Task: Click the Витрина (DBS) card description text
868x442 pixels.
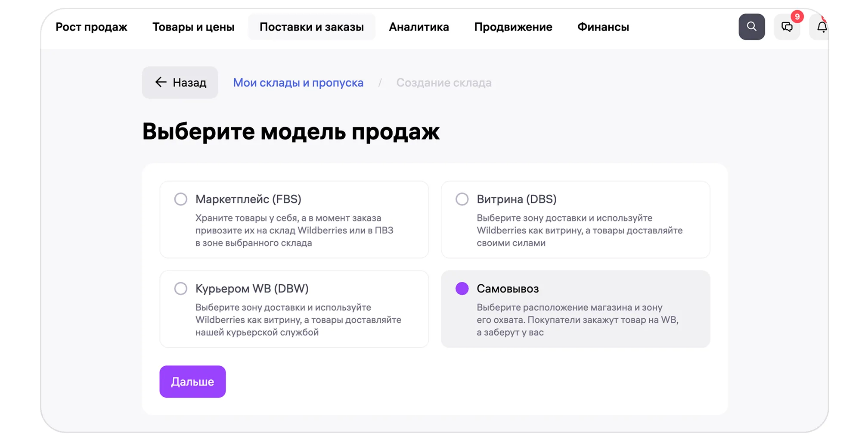Action: point(579,230)
